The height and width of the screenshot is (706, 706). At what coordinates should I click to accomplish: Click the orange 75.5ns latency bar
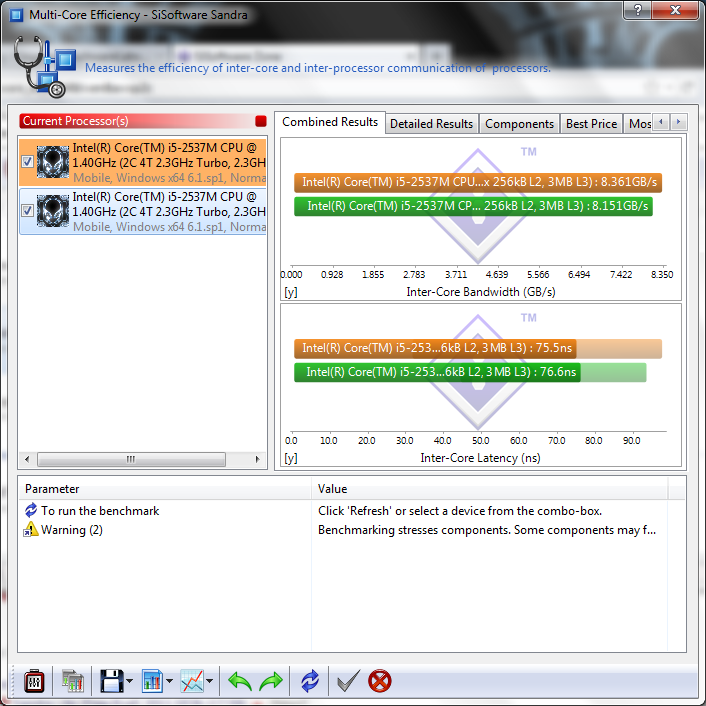(435, 348)
